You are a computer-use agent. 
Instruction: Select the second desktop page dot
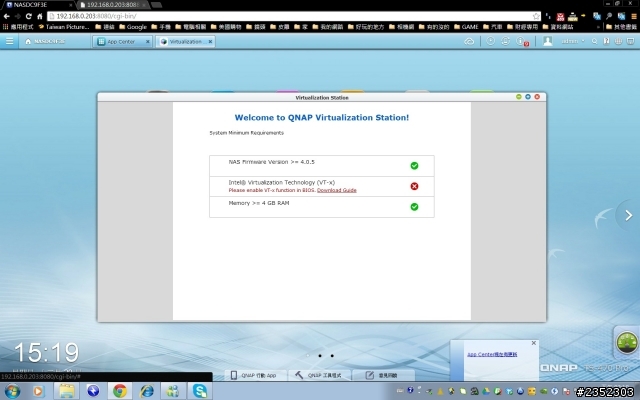320,356
